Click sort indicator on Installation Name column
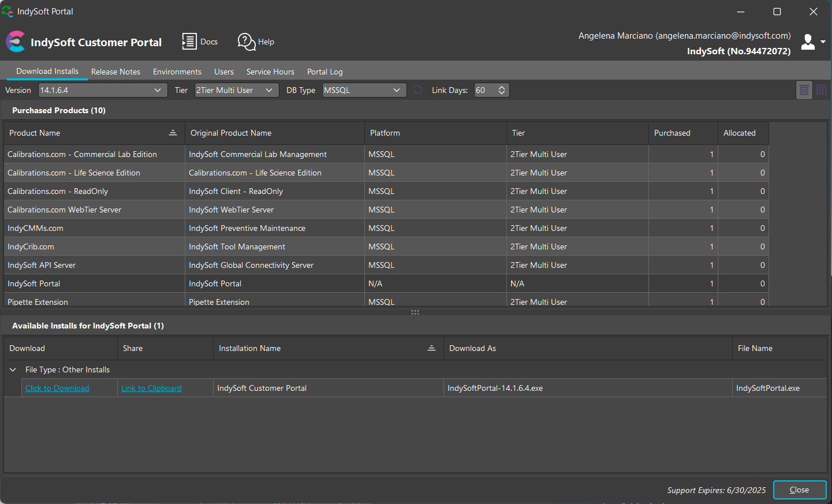832x504 pixels. (x=431, y=348)
